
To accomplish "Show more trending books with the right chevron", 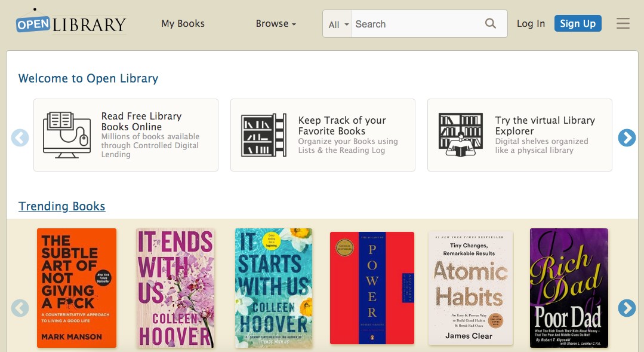I will pyautogui.click(x=627, y=308).
